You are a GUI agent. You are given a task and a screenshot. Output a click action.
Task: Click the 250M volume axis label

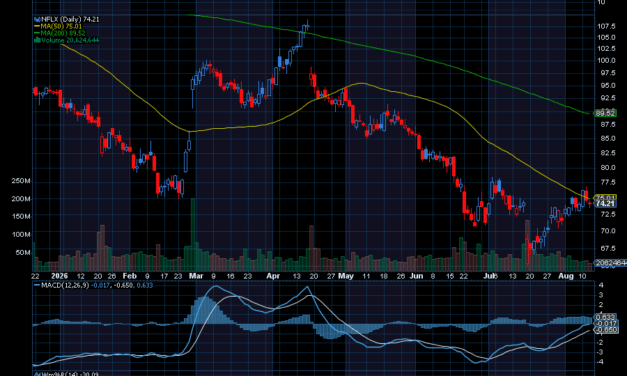(x=21, y=181)
